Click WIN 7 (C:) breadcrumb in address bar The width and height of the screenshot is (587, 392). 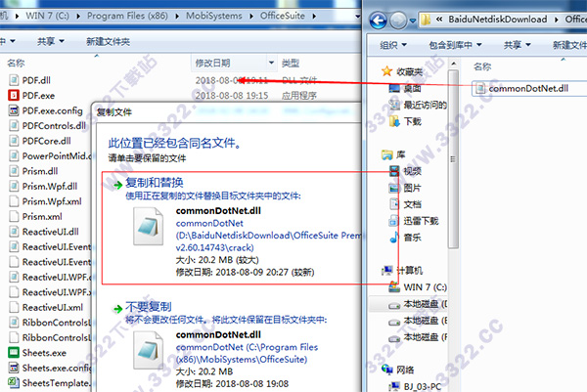pos(48,16)
